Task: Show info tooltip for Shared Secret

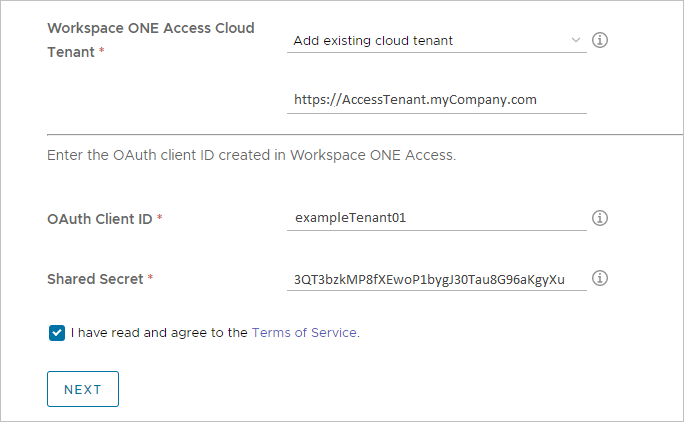Action: coord(600,278)
